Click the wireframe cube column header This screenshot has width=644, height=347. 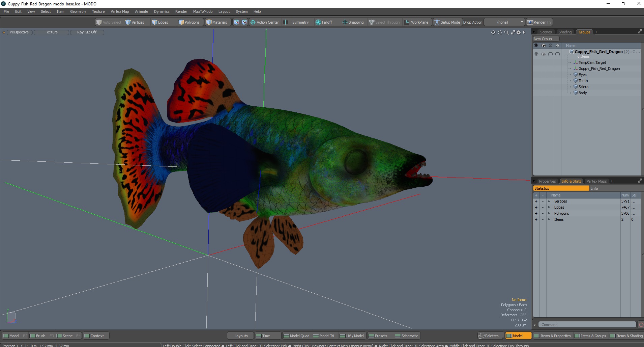coord(550,45)
